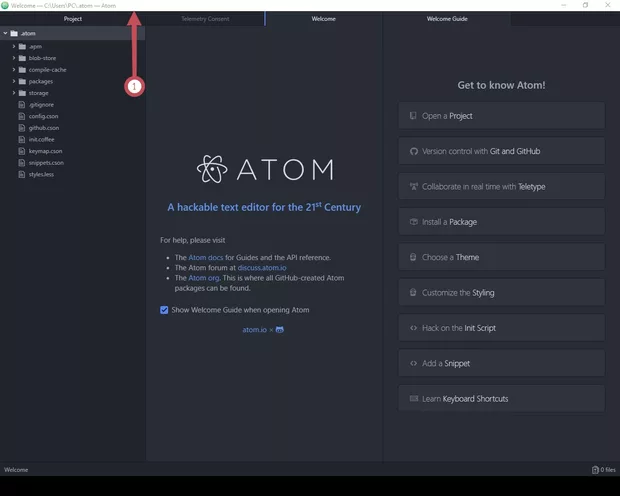Open init.coffee from the project tree
This screenshot has width=620, height=496.
tap(42, 140)
